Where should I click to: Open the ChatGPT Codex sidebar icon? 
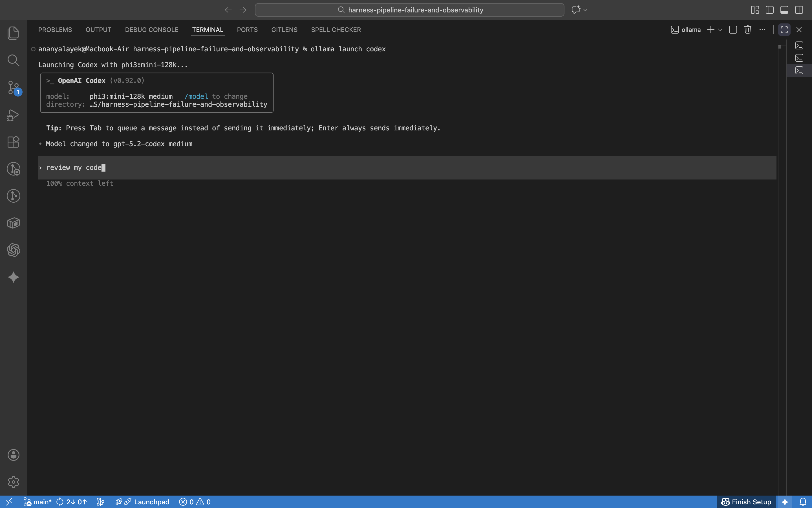tap(14, 250)
